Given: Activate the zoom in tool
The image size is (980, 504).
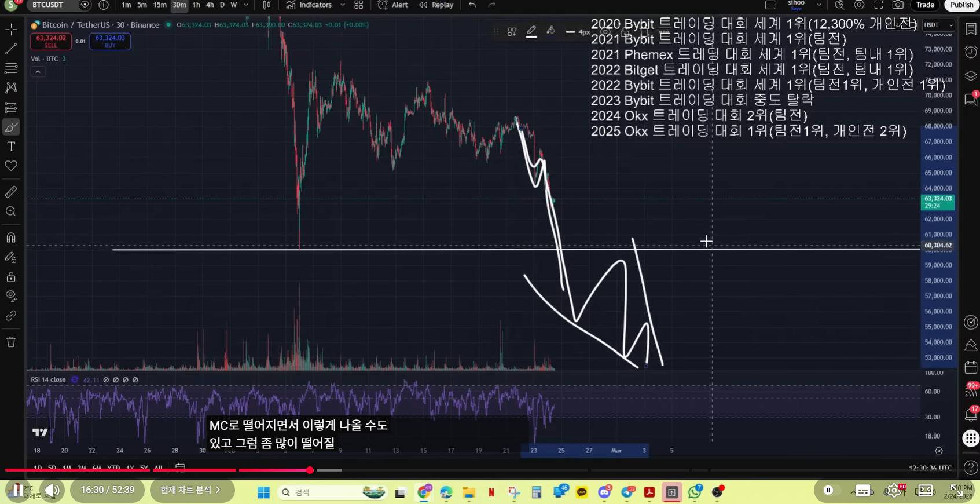Looking at the screenshot, I should tap(11, 211).
